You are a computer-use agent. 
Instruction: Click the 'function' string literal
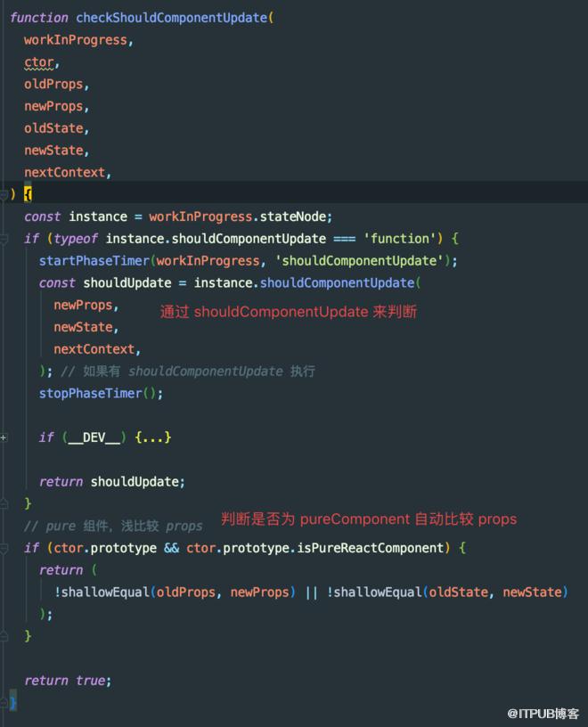[400, 239]
